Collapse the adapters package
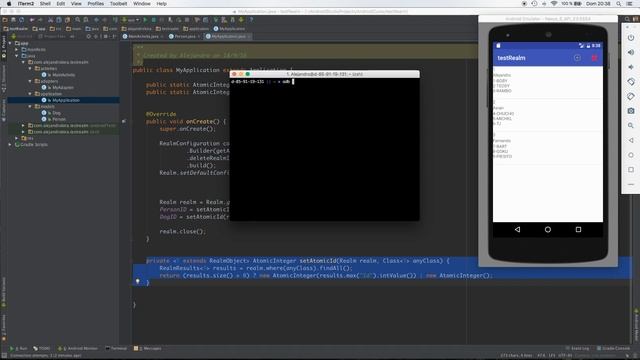 pyautogui.click(x=30, y=81)
